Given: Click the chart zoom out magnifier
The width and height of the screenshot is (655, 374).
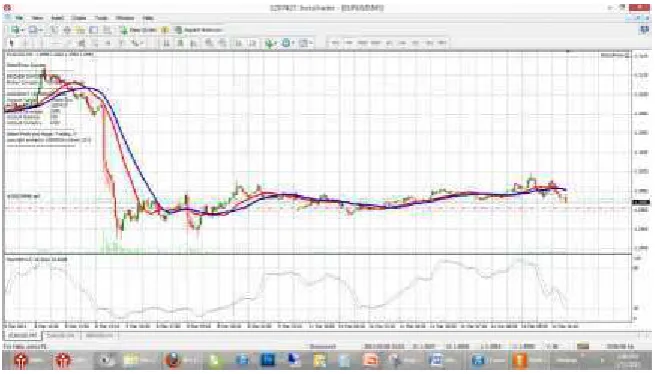Looking at the screenshot, I should click(x=223, y=43).
